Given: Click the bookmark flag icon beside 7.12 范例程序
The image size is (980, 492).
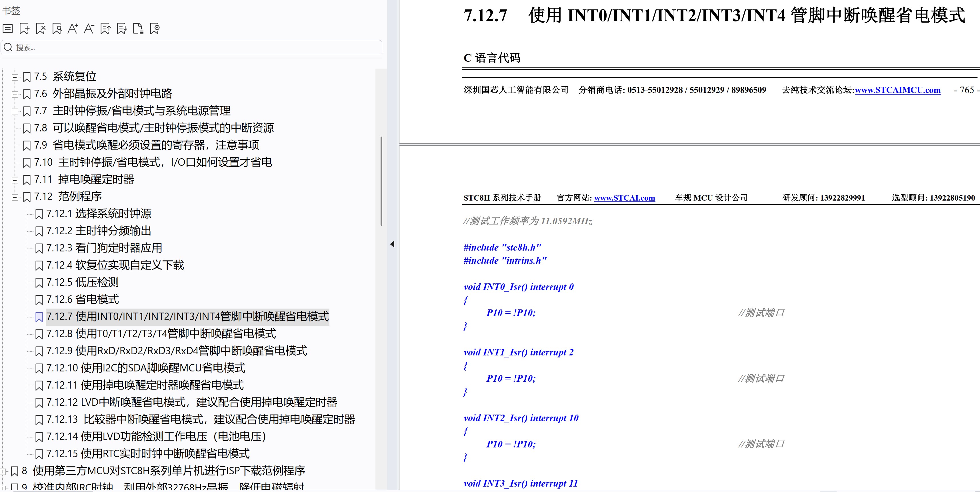Looking at the screenshot, I should [x=27, y=197].
